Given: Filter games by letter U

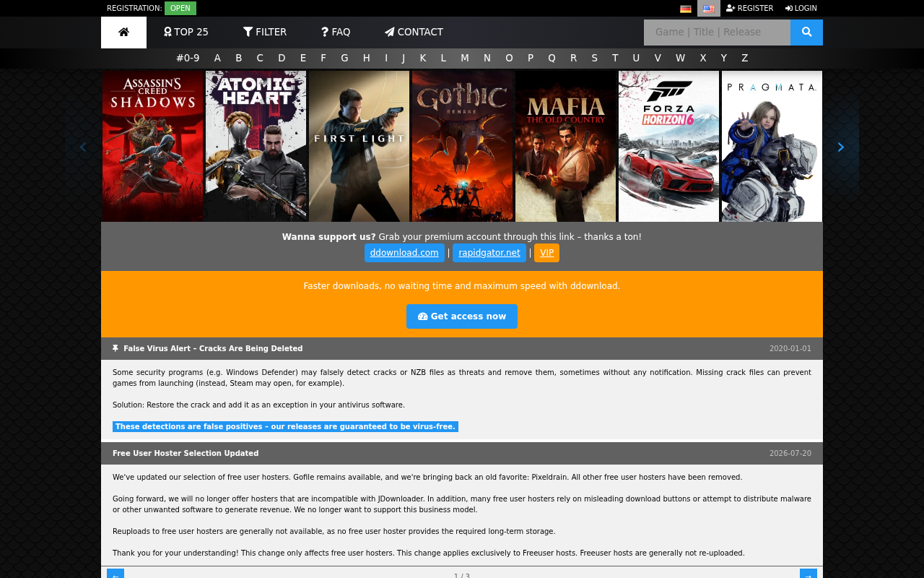Looking at the screenshot, I should pyautogui.click(x=636, y=59).
